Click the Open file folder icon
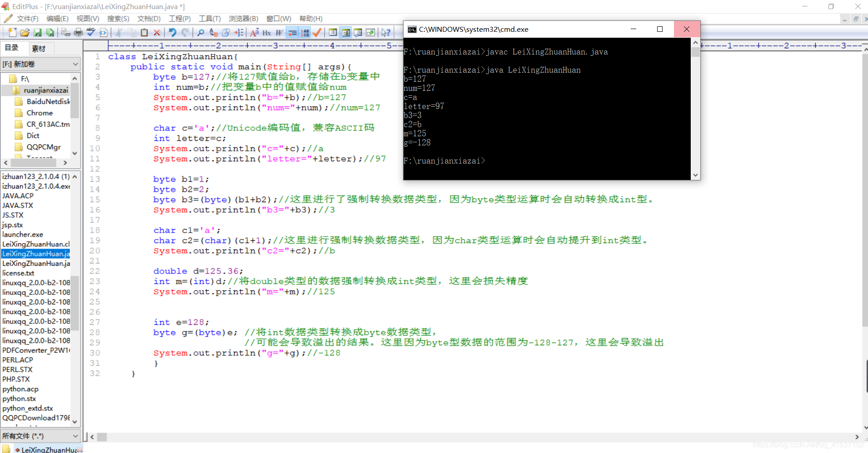 point(25,32)
